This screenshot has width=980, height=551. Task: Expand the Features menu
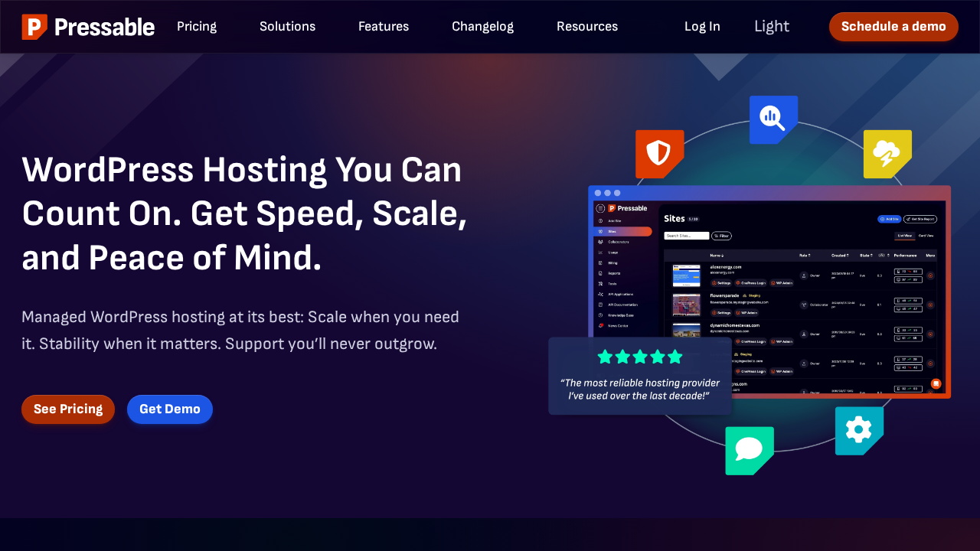pyautogui.click(x=383, y=27)
